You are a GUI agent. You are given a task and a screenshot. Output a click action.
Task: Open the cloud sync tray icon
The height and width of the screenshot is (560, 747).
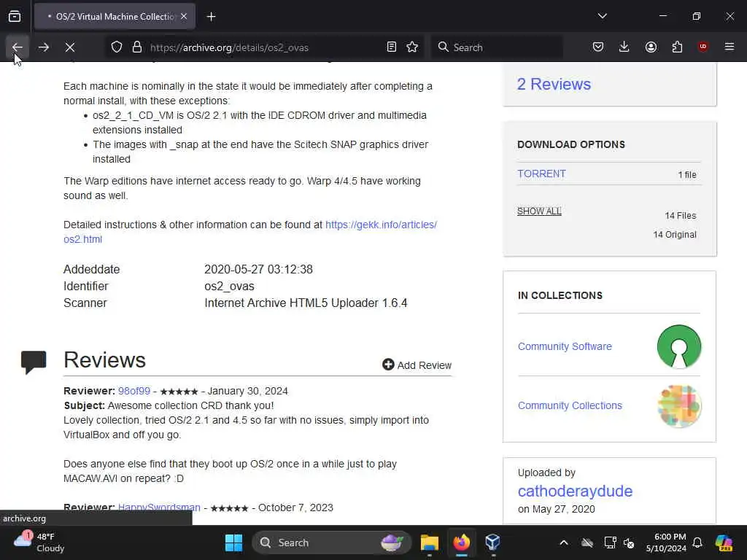pos(587,542)
